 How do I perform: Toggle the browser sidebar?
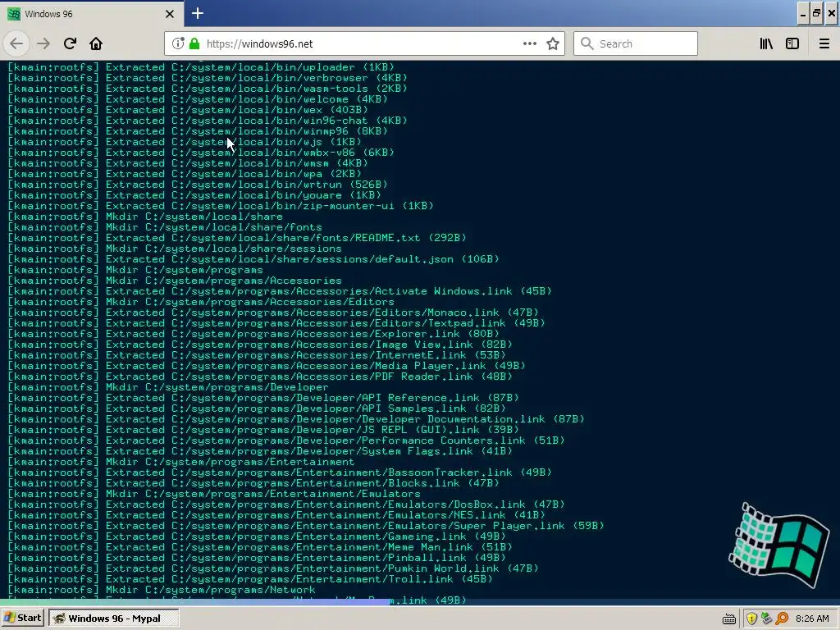point(792,43)
